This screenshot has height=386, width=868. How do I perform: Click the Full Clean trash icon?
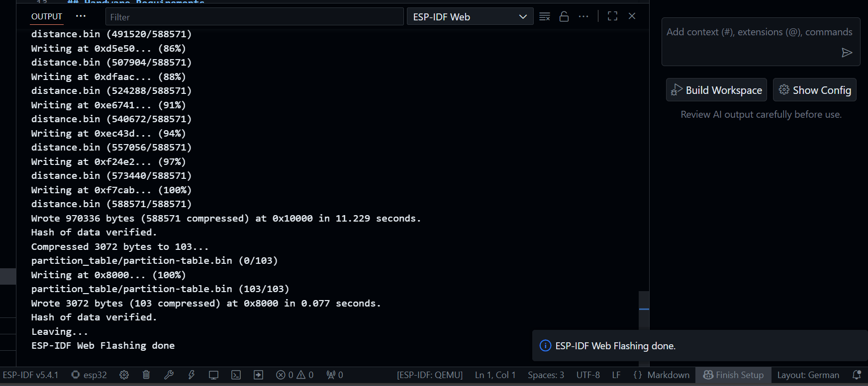point(146,375)
